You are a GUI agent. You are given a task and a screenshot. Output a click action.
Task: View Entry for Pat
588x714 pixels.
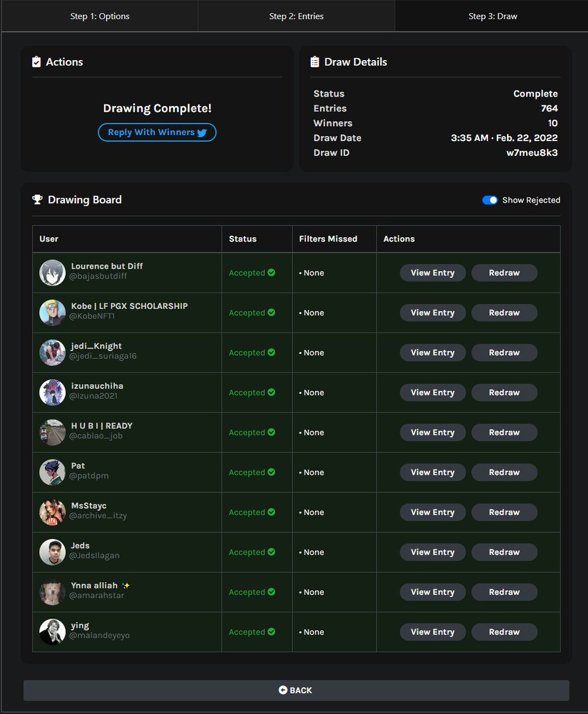point(433,472)
